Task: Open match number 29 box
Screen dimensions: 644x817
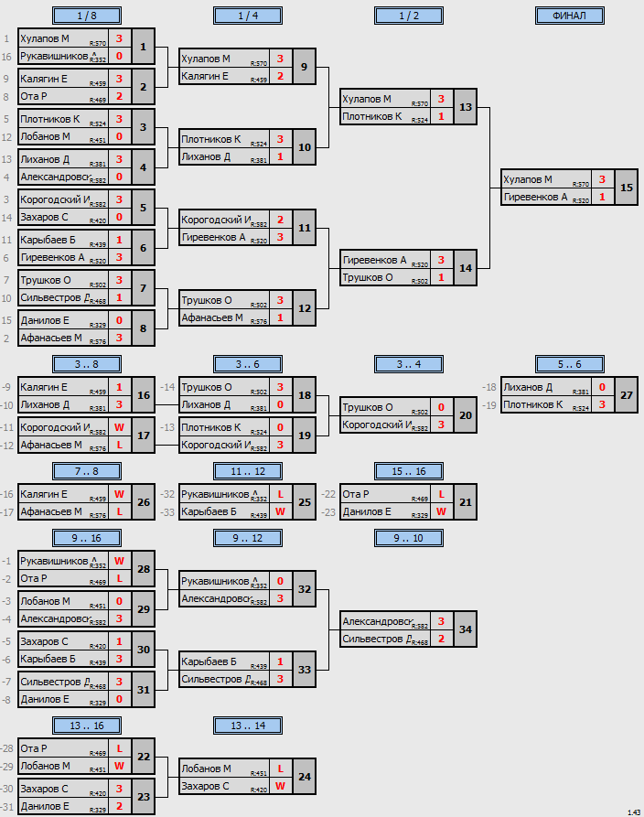Action: click(144, 609)
